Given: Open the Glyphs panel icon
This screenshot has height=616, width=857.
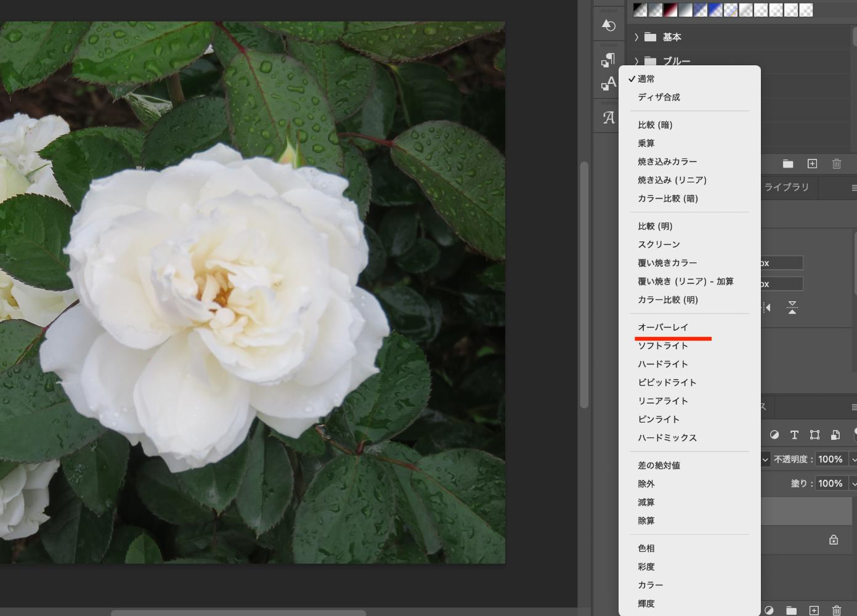Looking at the screenshot, I should click(x=608, y=118).
